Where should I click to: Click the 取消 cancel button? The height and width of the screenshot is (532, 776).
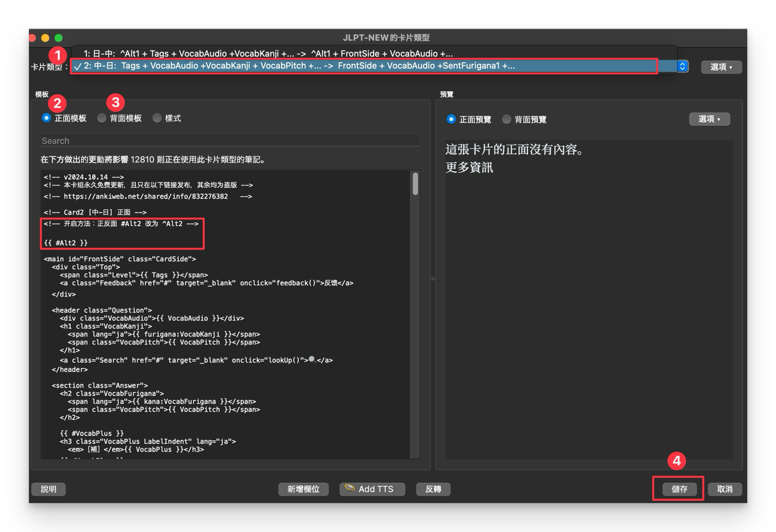(725, 489)
